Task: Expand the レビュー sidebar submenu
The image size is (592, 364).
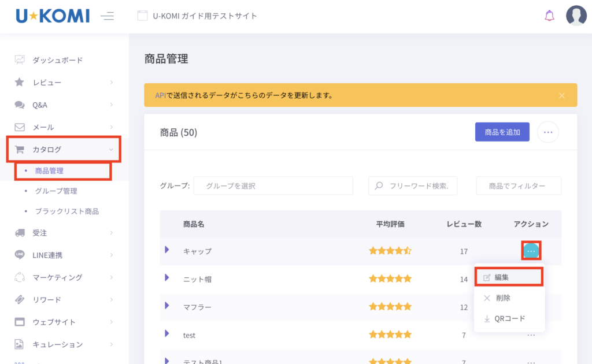Action: pyautogui.click(x=111, y=83)
